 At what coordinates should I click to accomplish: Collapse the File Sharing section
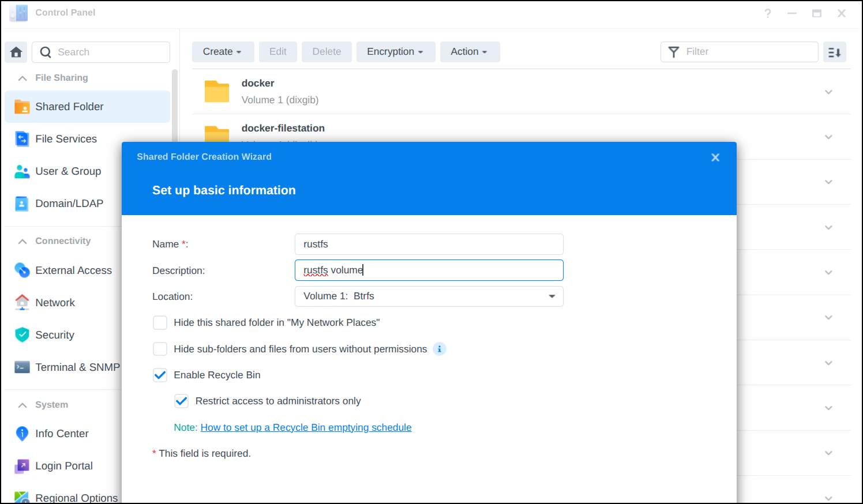coord(22,78)
